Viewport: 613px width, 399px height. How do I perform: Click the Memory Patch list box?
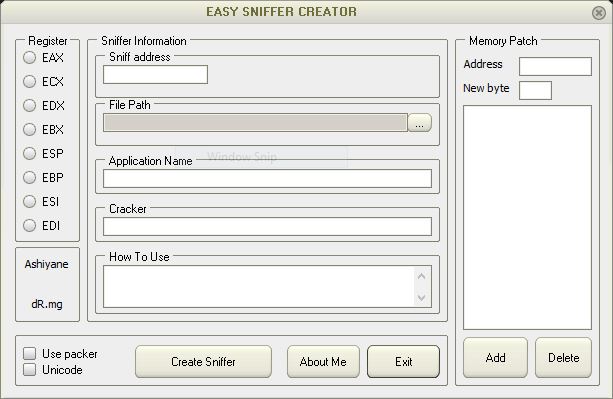click(527, 217)
